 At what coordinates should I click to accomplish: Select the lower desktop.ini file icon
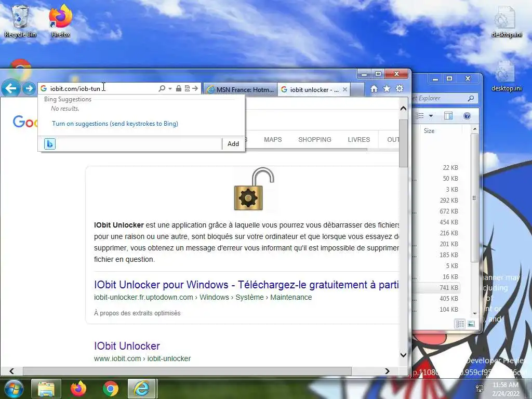coord(507,76)
